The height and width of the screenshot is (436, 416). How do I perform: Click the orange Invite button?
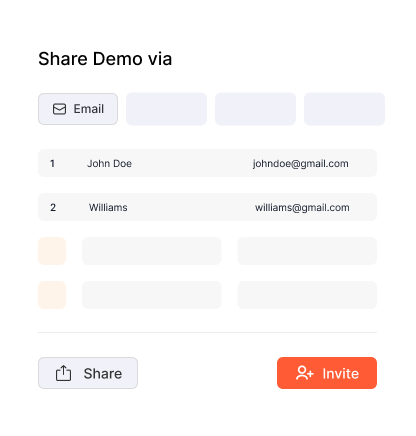tap(327, 373)
